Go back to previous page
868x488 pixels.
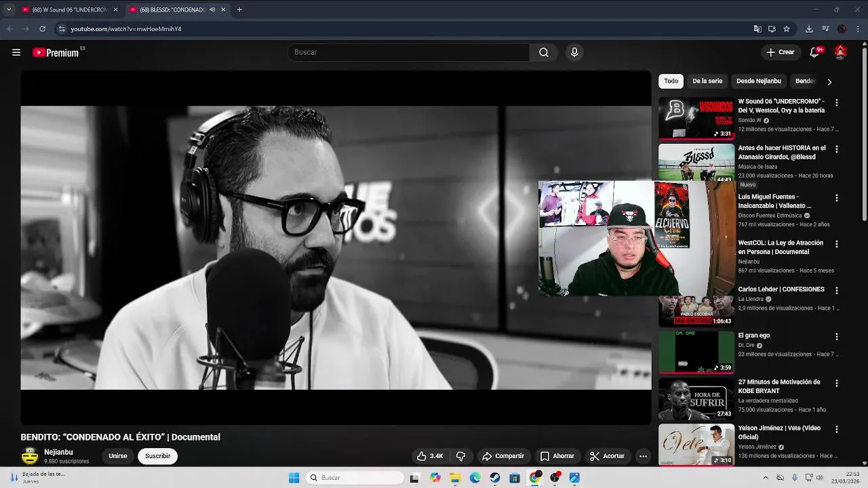9,29
